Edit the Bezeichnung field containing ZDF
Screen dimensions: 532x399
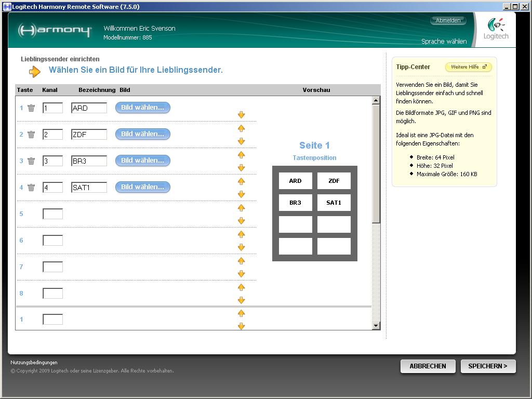pyautogui.click(x=89, y=135)
